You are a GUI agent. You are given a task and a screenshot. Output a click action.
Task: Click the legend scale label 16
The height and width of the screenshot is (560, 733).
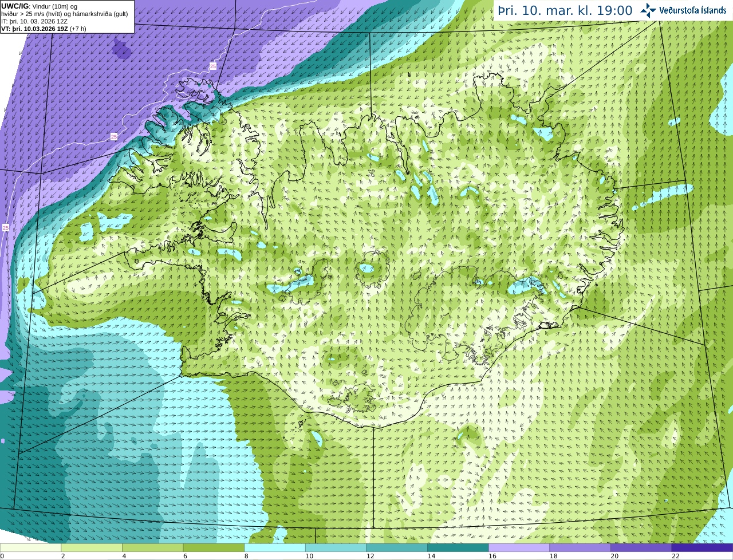click(x=492, y=556)
